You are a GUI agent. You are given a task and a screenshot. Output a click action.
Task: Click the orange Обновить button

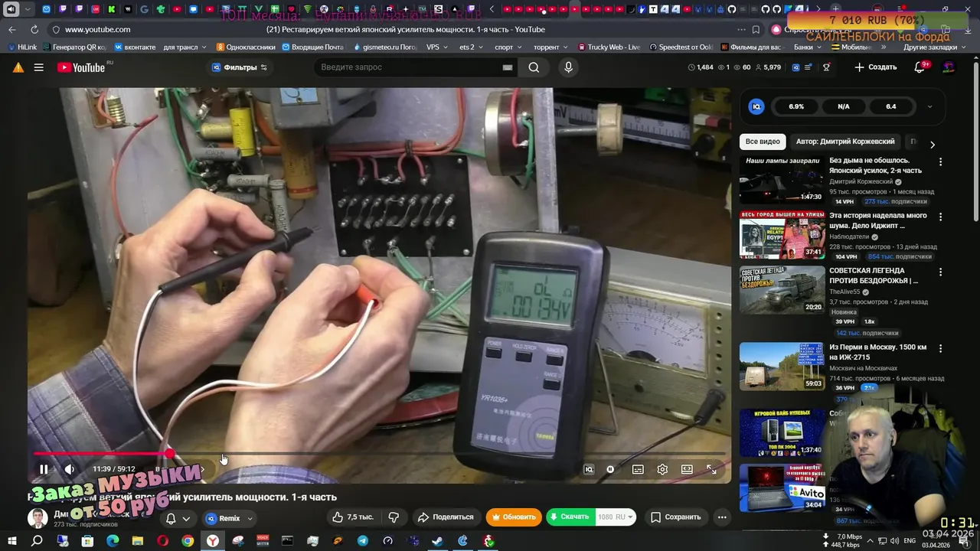[514, 517]
